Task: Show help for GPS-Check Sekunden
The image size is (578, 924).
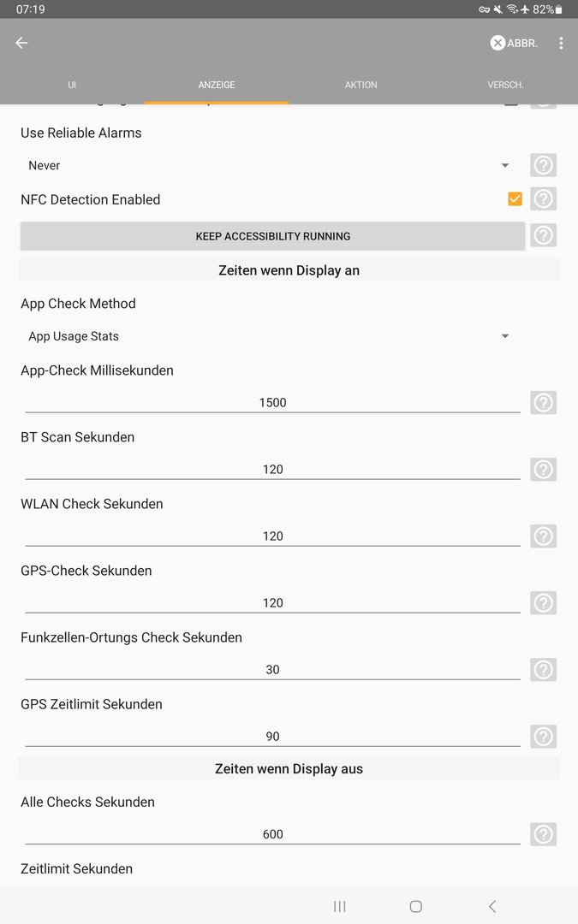Action: click(543, 603)
